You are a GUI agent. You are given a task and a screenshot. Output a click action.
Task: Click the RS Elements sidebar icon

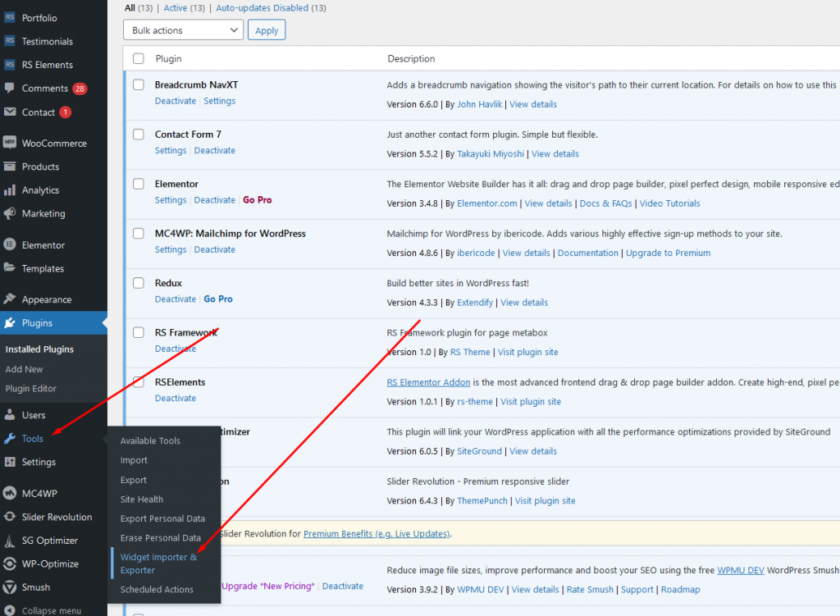pyautogui.click(x=10, y=64)
